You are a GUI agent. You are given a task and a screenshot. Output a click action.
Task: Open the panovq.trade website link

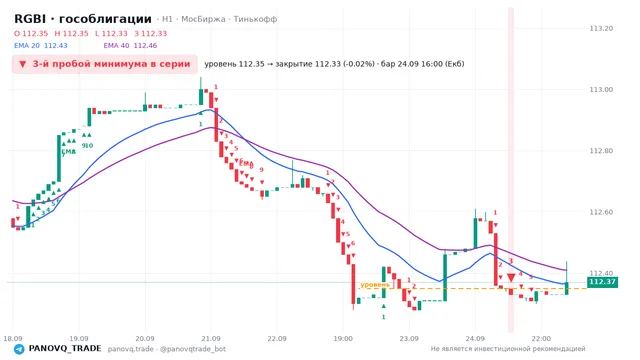pos(131,349)
